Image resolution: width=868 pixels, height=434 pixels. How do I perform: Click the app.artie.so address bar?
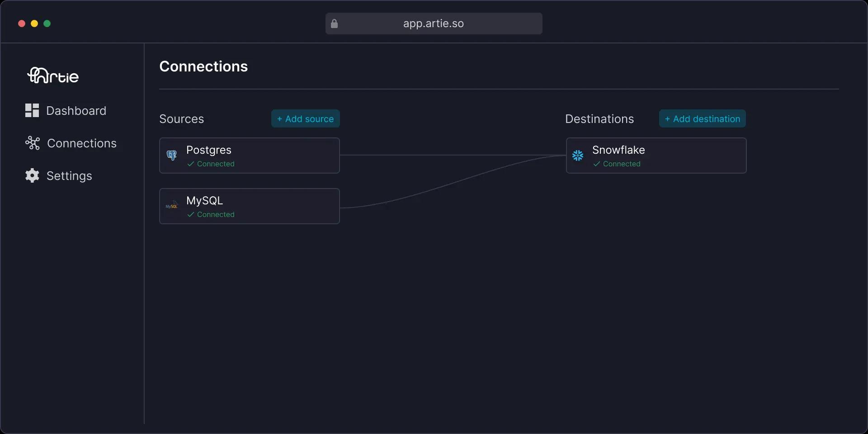click(x=434, y=24)
